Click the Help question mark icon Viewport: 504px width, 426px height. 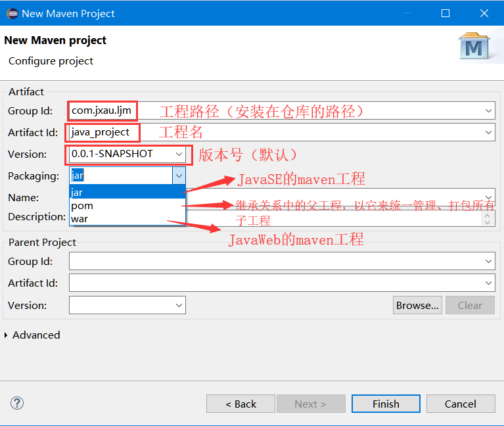pos(17,403)
